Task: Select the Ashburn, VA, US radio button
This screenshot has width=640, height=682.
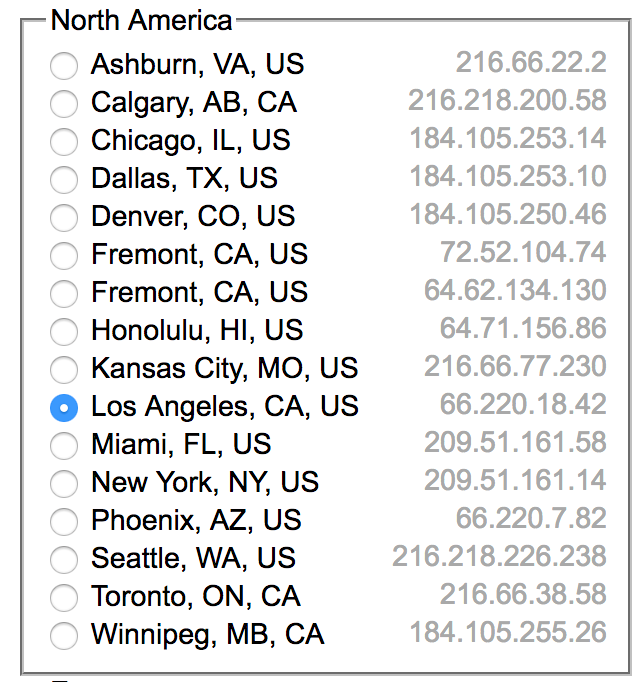Action: pyautogui.click(x=64, y=66)
